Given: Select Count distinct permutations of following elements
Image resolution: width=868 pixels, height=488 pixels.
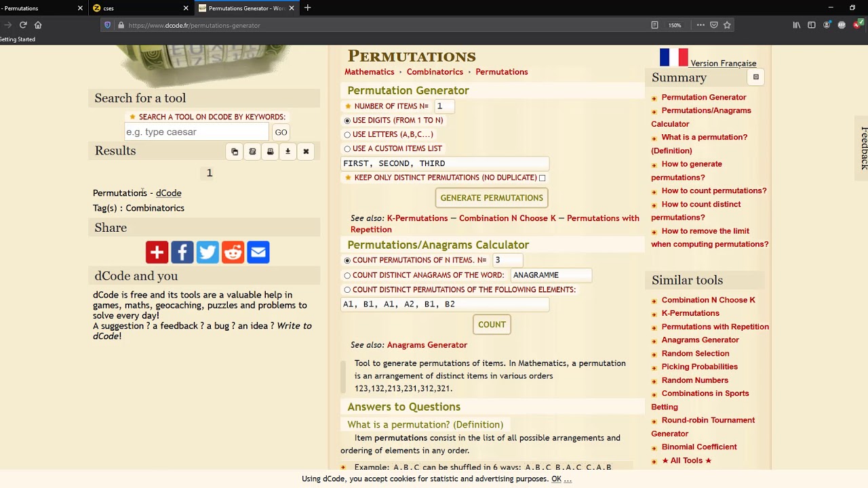Looking at the screenshot, I should pos(347,290).
